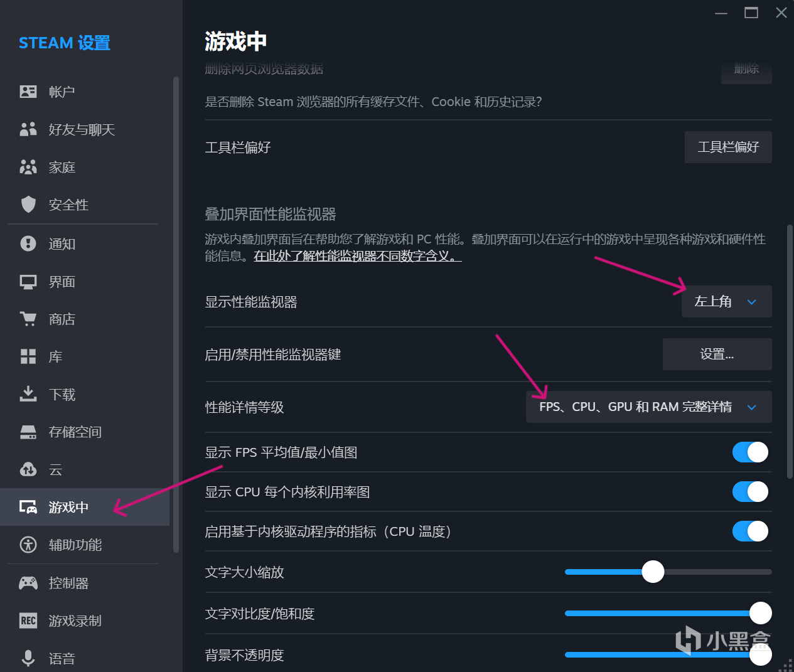794x672 pixels.
Task: Click the 云 cloud sync icon
Action: pyautogui.click(x=28, y=469)
